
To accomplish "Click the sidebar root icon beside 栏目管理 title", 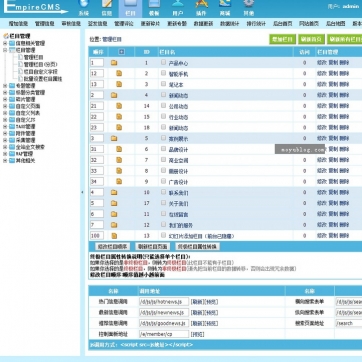I will 6,36.
